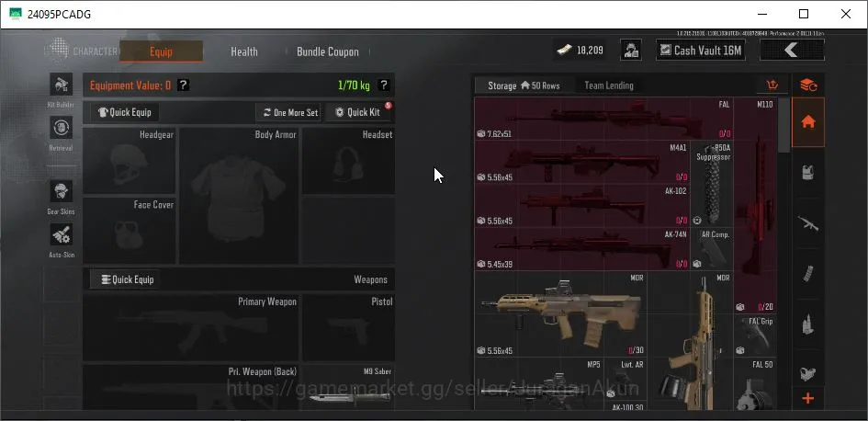This screenshot has width=868, height=421.
Task: Click the 1/70 kg weight text
Action: coord(354,85)
